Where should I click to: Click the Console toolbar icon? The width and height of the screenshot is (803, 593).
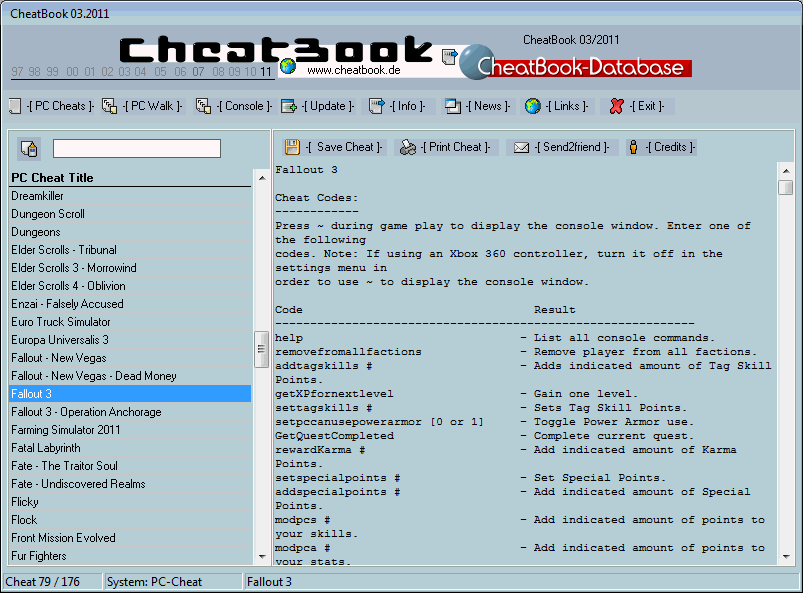coord(203,106)
